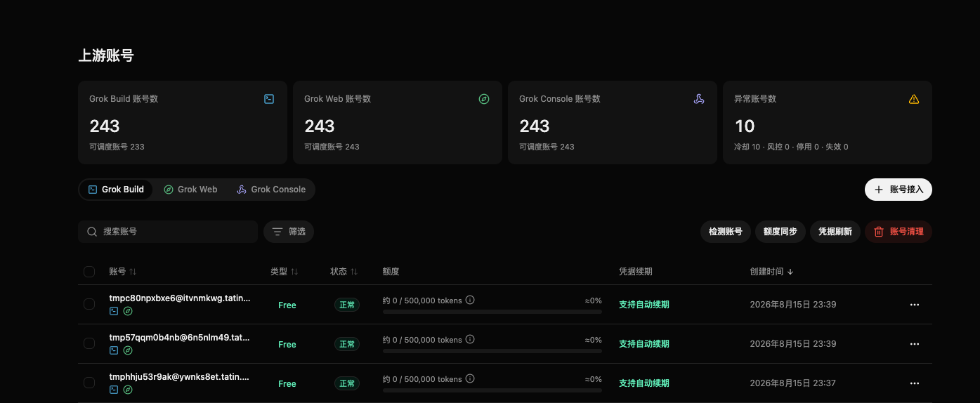Click Free type label of tmphhju53r9ak row
Viewport: 980px width, 403px height.
click(x=287, y=384)
